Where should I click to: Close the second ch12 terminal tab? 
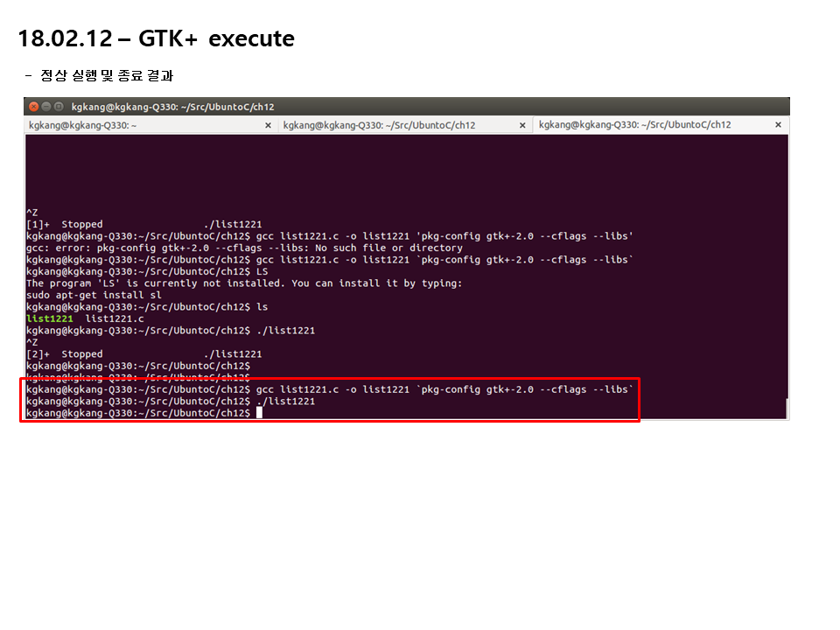tap(522, 125)
